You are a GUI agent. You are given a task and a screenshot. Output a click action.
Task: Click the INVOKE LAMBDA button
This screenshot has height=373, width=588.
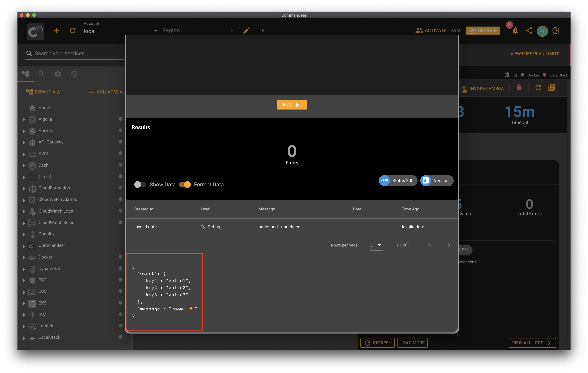pos(483,89)
